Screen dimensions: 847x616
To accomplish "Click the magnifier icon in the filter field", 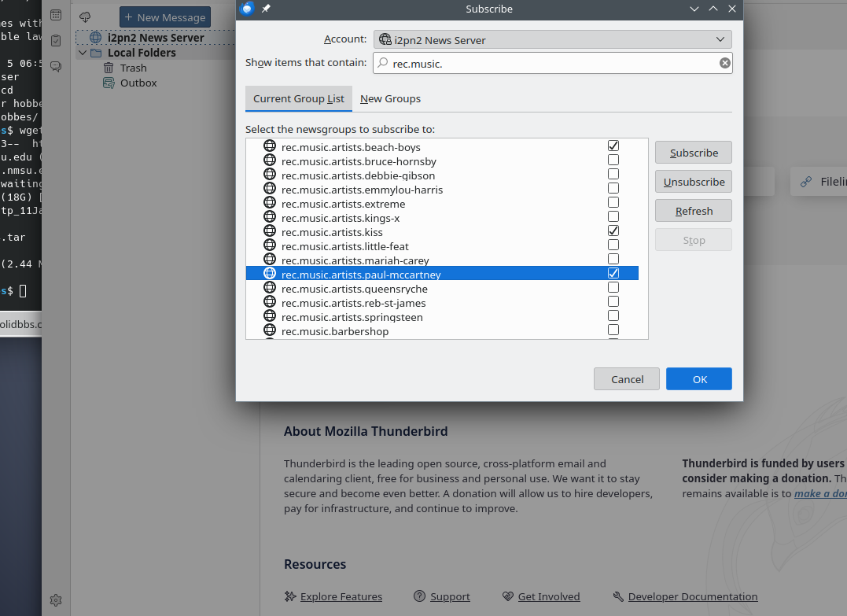I will [x=382, y=63].
